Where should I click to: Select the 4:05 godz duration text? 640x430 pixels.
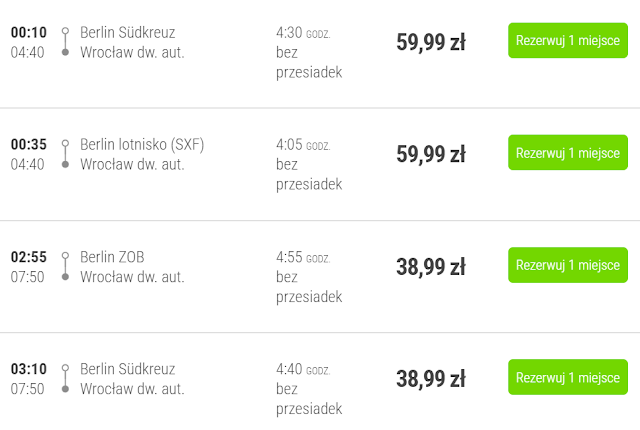point(302,144)
